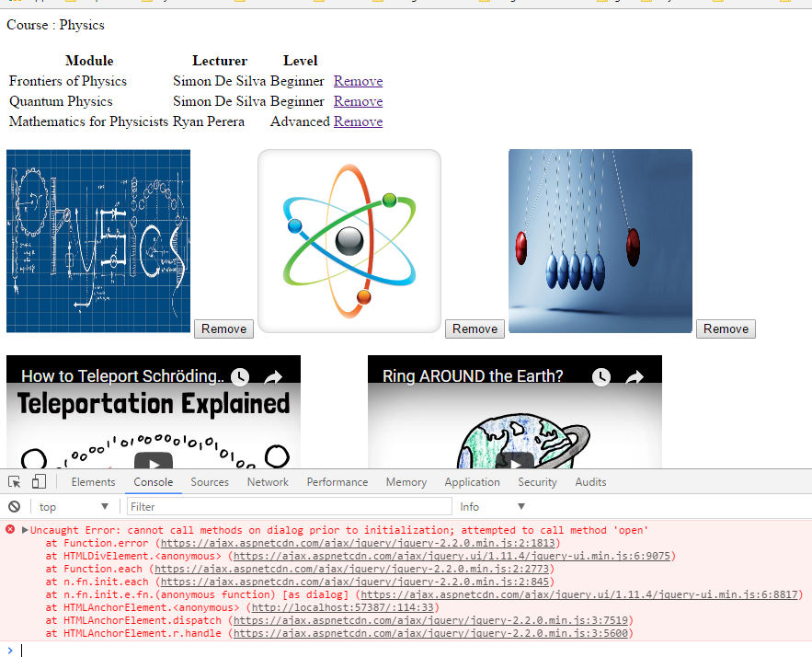Remove the Quantum Physics module

coord(359,101)
